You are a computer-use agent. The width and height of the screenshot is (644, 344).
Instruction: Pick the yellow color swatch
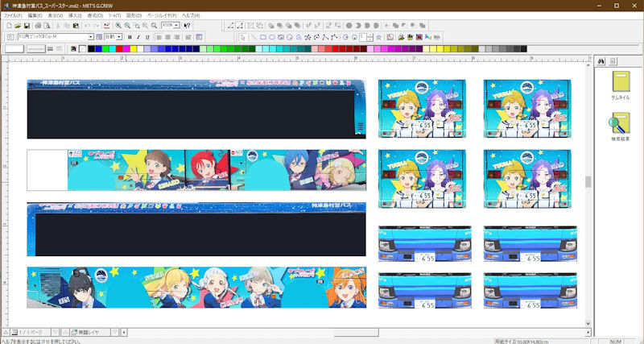click(x=133, y=49)
